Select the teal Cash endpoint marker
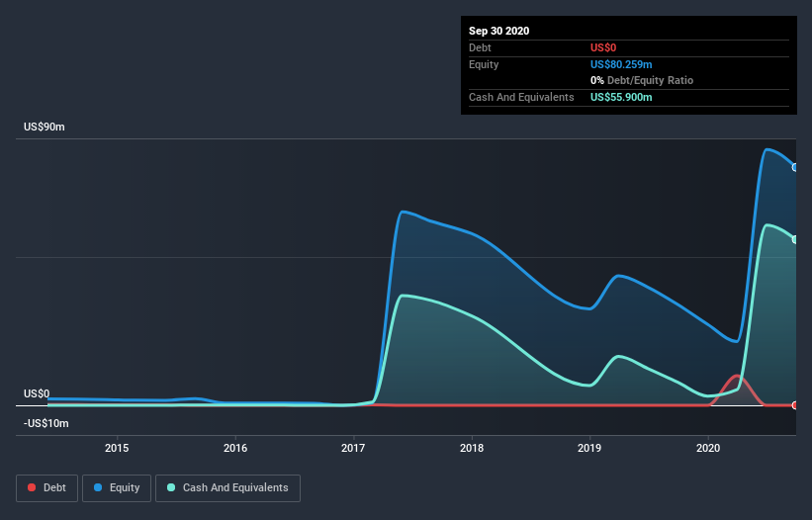This screenshot has height=520, width=812. (x=795, y=239)
